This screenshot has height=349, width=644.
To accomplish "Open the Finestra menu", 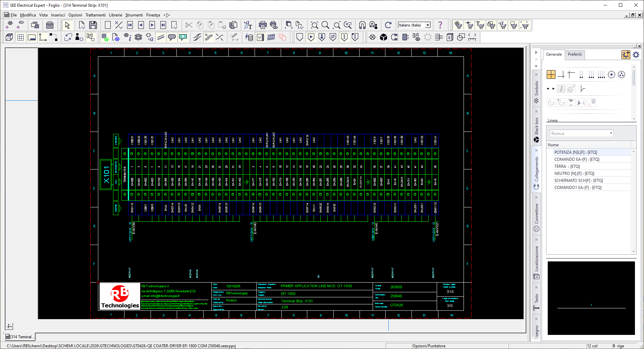I will pos(153,15).
